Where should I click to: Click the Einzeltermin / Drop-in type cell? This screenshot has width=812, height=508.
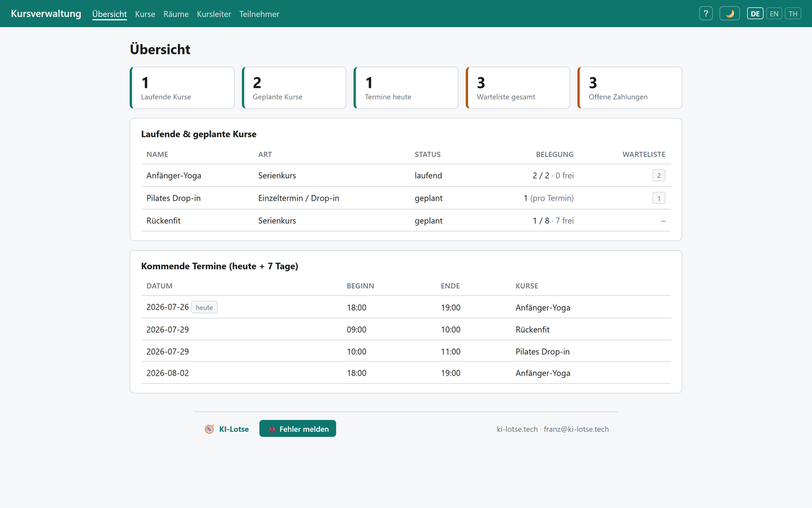click(299, 198)
